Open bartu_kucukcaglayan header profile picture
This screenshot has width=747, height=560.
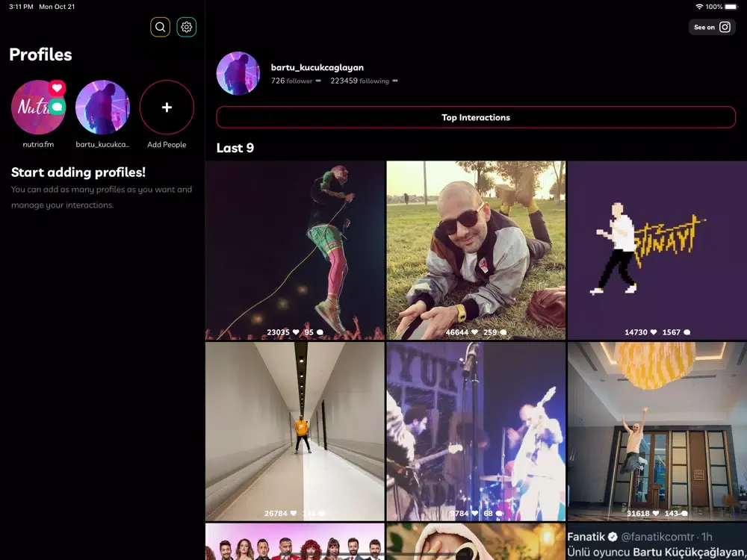click(x=238, y=73)
